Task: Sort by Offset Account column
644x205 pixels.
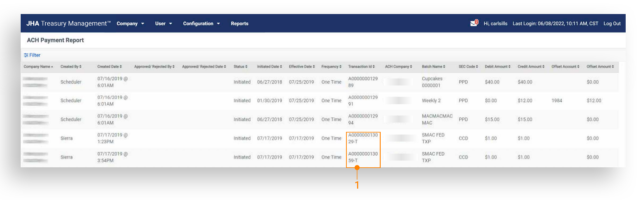Action: click(x=565, y=67)
